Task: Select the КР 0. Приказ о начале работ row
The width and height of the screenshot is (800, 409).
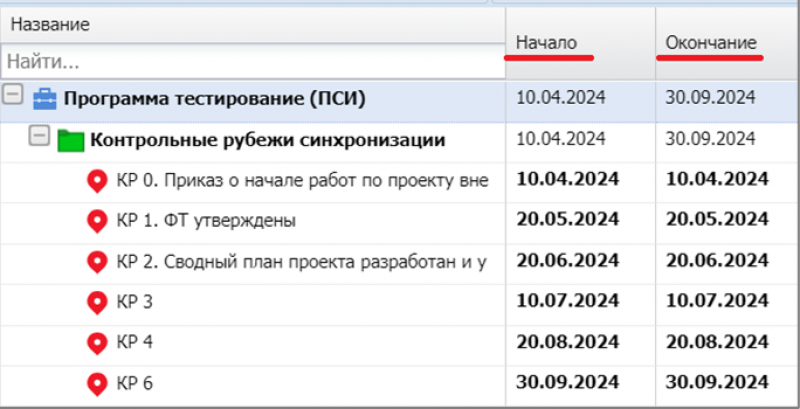Action: (x=302, y=181)
